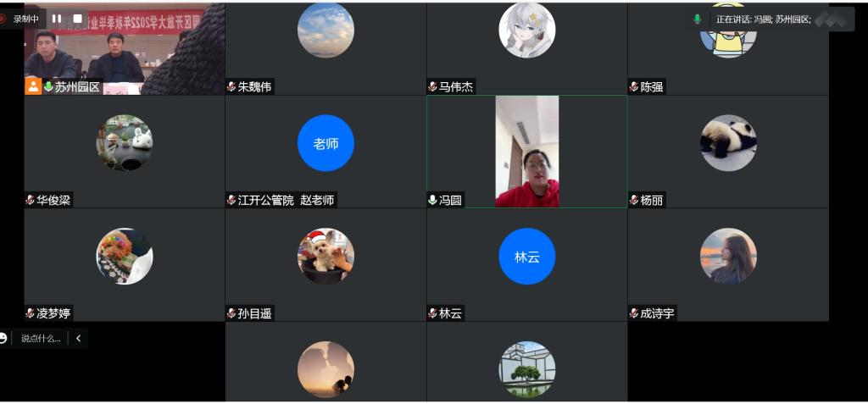Collapse the chat bar with the chevron
Viewport: 868px width, 404px height.
click(x=79, y=338)
